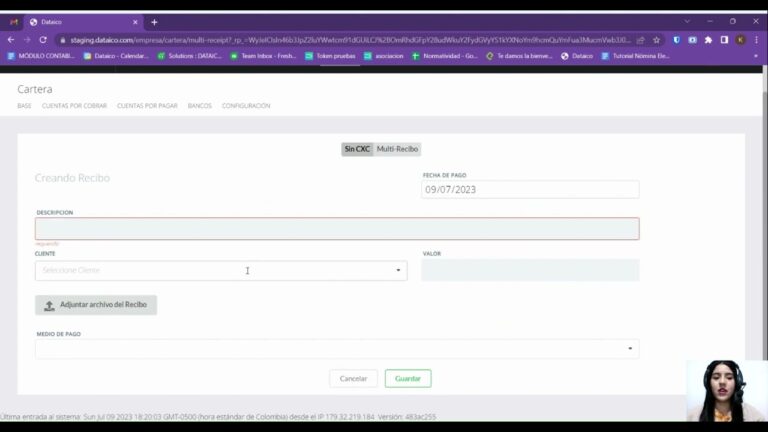Switch to the BANCOS tab
This screenshot has width=768, height=432.
coord(200,106)
